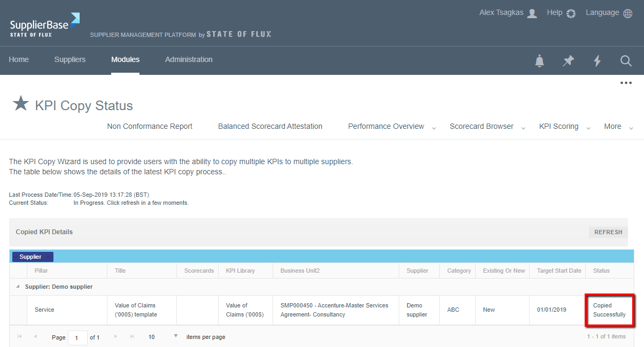Click the page number input field

coord(77,337)
